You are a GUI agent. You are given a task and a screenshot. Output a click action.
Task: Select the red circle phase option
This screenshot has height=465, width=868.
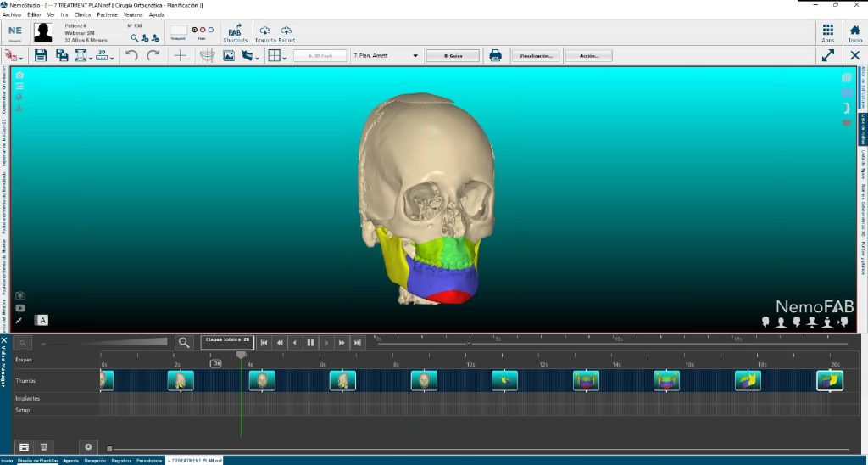click(203, 30)
